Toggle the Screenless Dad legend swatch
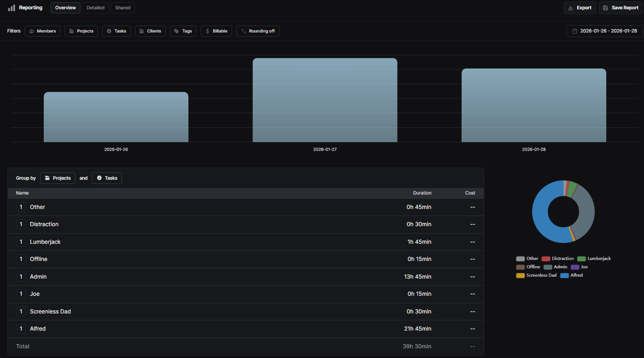This screenshot has width=644, height=358. [520, 275]
